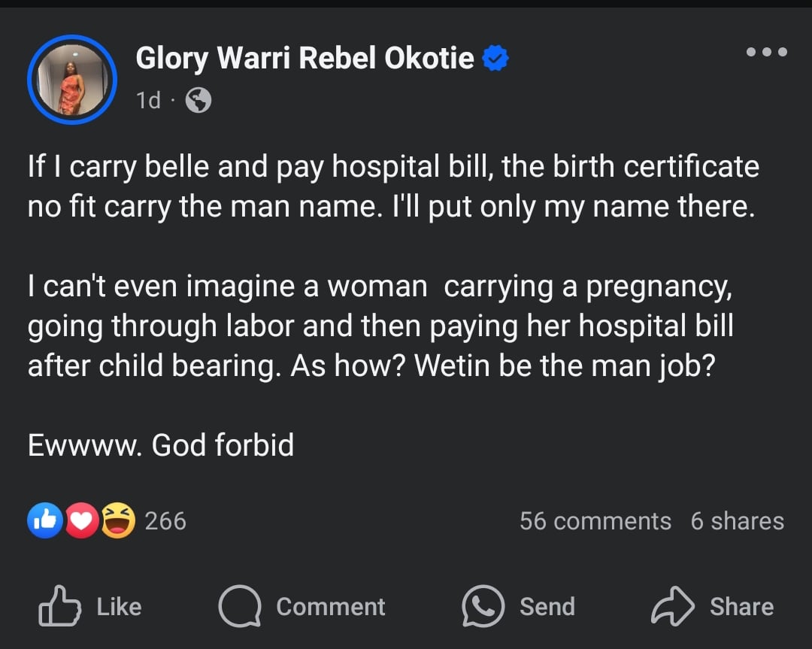Tap the thumbs-up outline icon
The image size is (812, 649).
pos(59,606)
